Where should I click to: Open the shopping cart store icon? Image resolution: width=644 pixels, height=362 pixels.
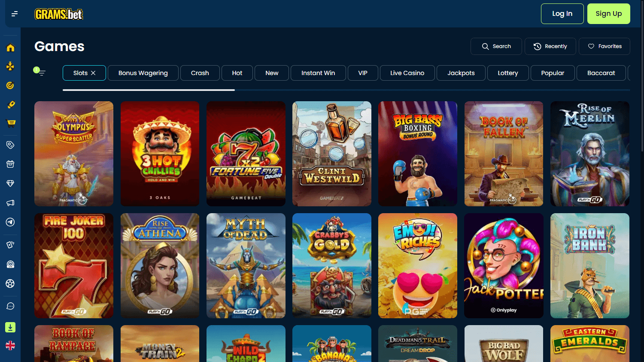[x=10, y=124]
